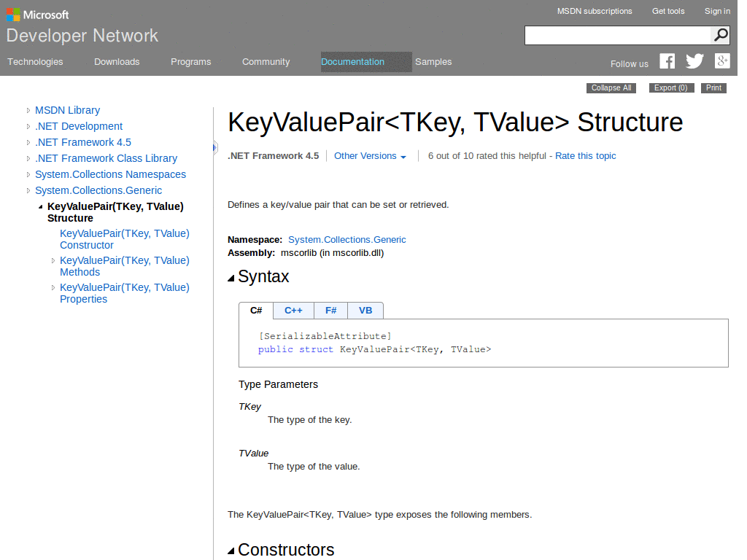Click the Developer Network title
The height and width of the screenshot is (560, 747).
coord(82,36)
